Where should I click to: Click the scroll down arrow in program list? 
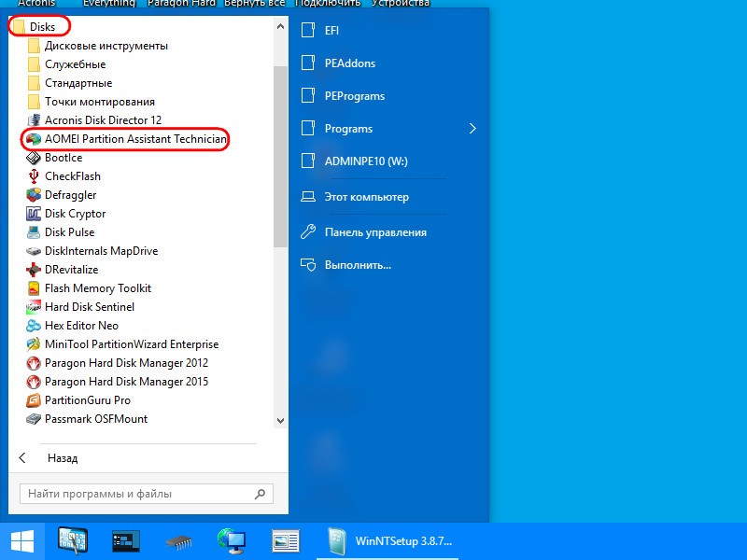[281, 421]
